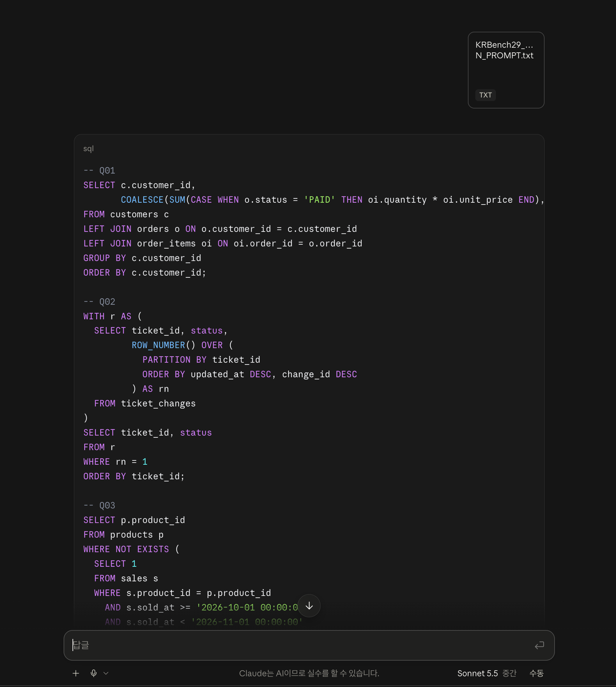The width and height of the screenshot is (616, 687).
Task: Click the 수동 mode button
Action: coord(536,673)
